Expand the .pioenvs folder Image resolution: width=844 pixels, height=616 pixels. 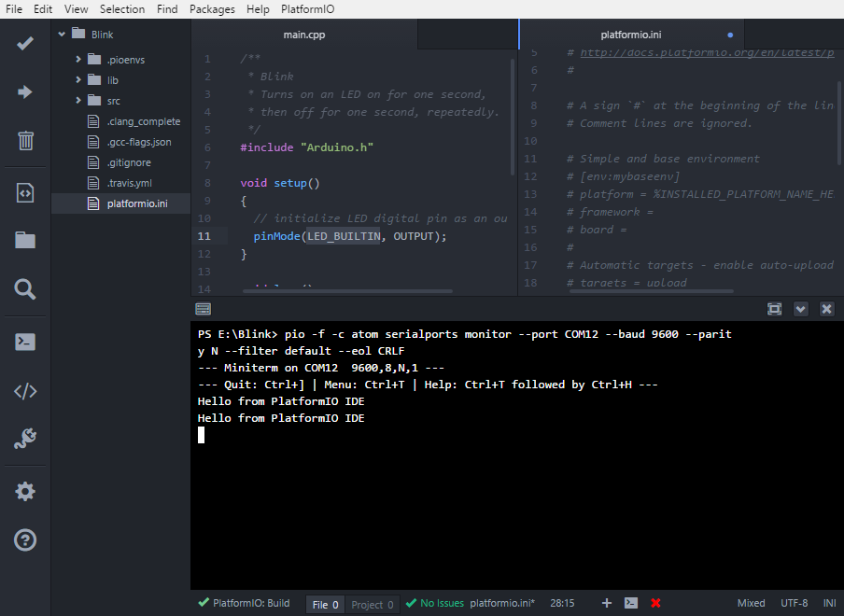tap(78, 59)
